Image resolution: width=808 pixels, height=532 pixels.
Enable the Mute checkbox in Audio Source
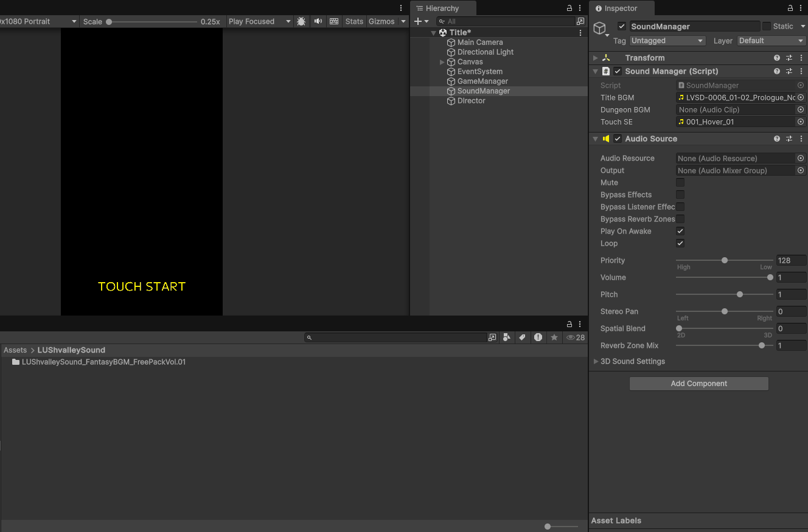click(680, 182)
